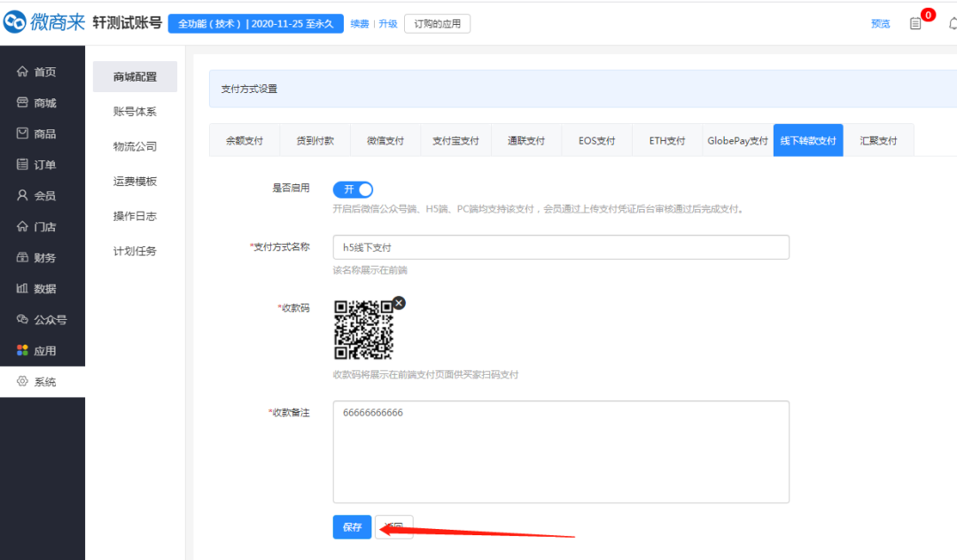Image resolution: width=957 pixels, height=560 pixels.
Task: Click the 轩测试账号 account name
Action: pos(127,23)
